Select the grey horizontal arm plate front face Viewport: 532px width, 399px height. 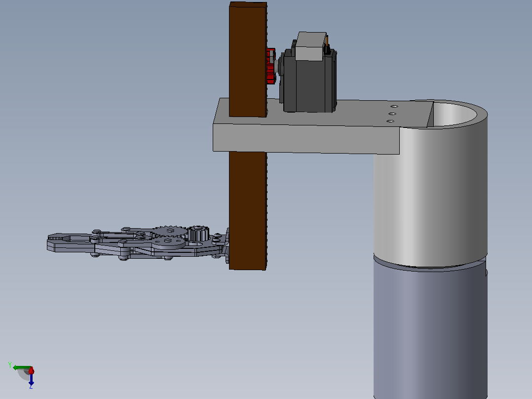pos(305,139)
